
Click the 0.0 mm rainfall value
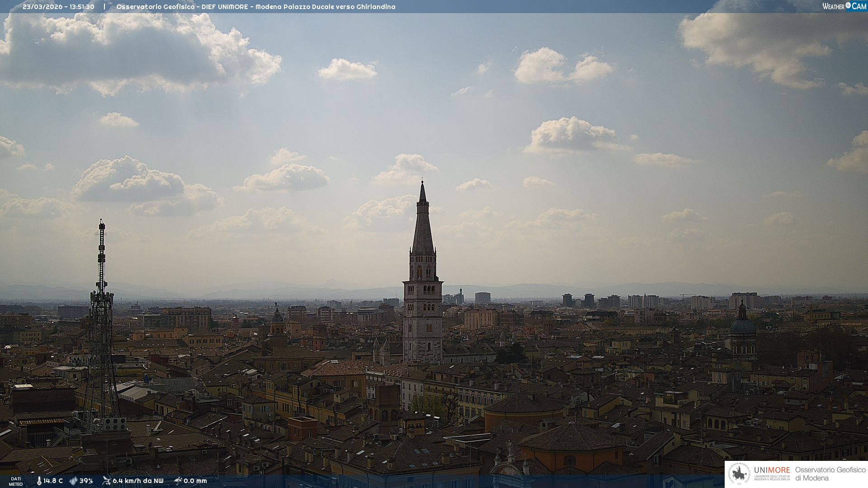[195, 481]
